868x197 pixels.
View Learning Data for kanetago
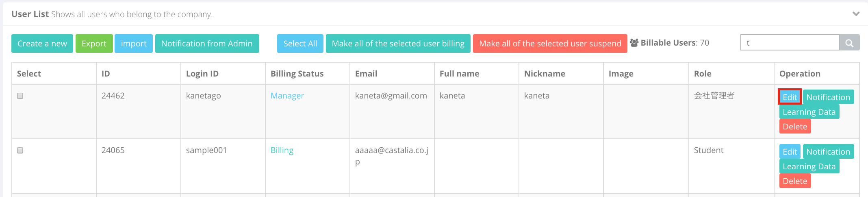coord(809,112)
